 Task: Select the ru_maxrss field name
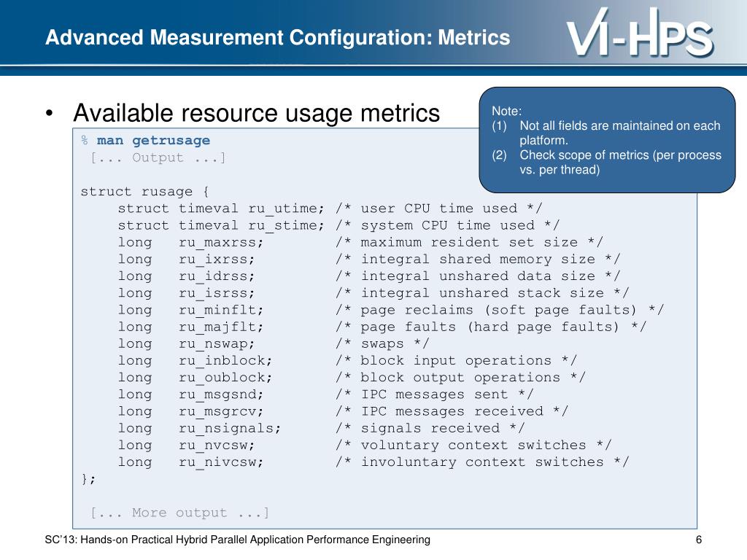pos(221,243)
